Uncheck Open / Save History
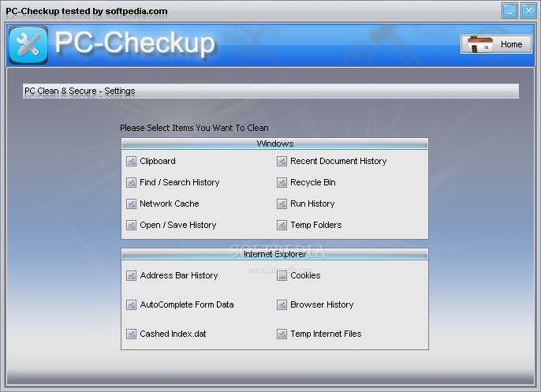This screenshot has width=541, height=392. coord(131,226)
